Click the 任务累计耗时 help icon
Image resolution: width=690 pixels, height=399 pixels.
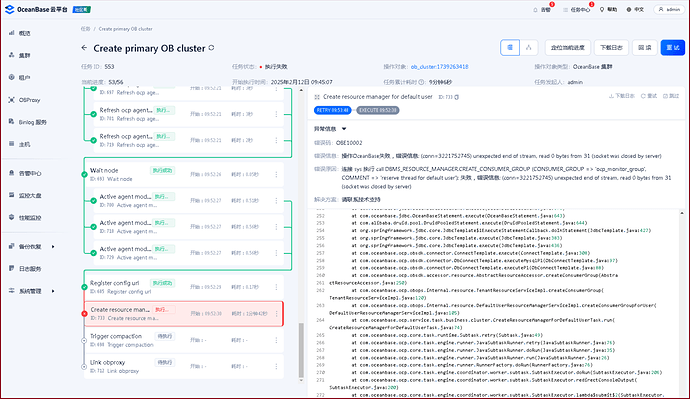[422, 82]
